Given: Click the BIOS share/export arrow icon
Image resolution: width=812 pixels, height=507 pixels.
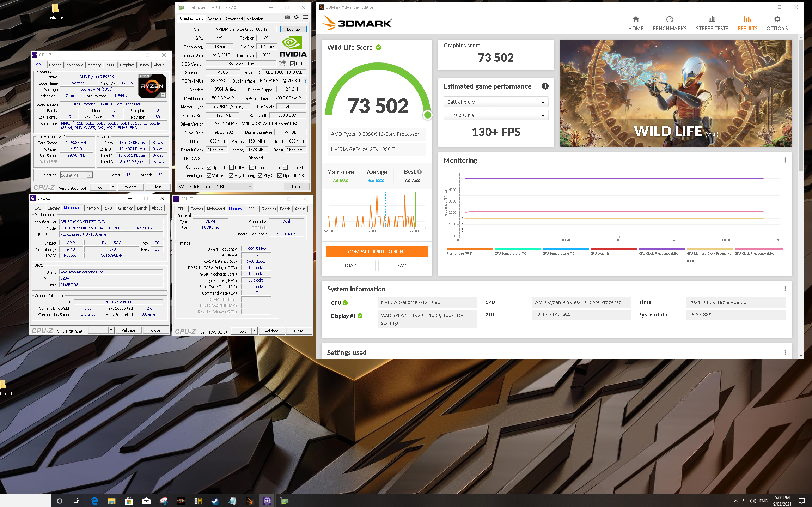Looking at the screenshot, I should click(282, 64).
